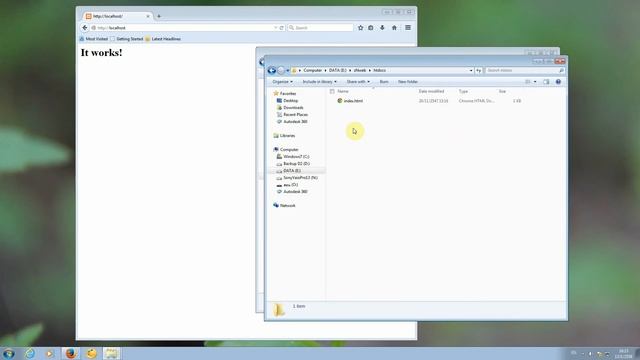Open a new Firefox tab with plus button
This screenshot has height=360, width=640.
click(x=159, y=16)
